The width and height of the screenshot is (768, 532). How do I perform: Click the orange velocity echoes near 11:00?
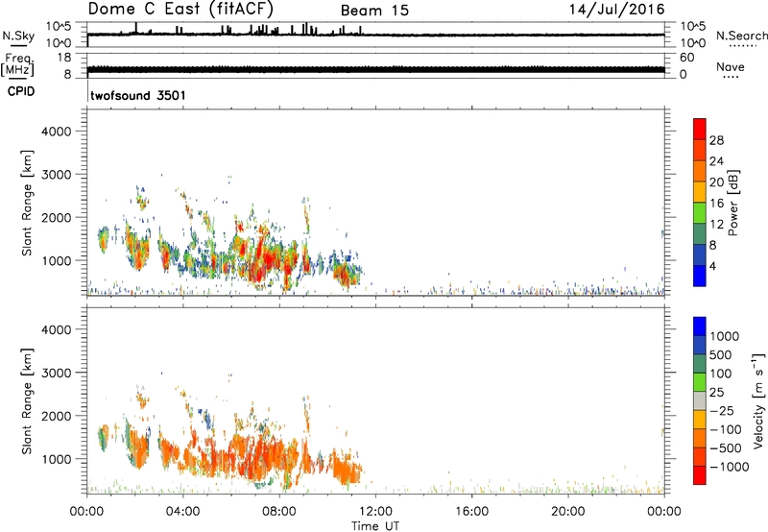(x=347, y=470)
